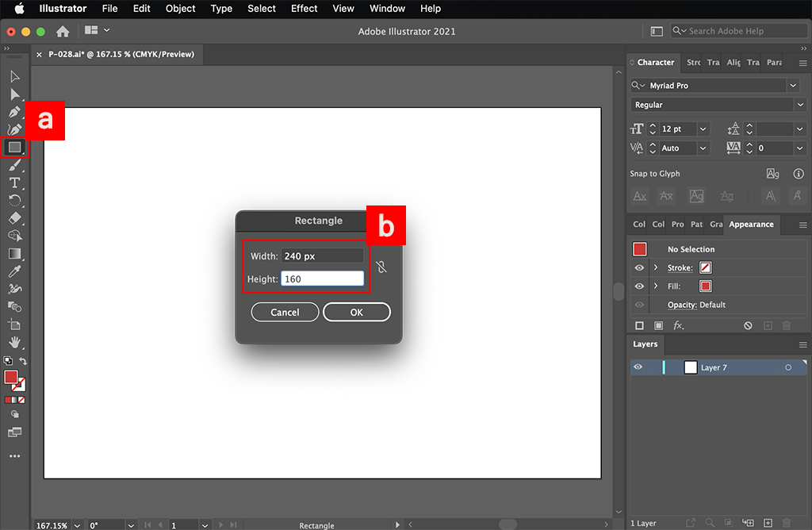812x530 pixels.
Task: Select the Rectangle tool
Action: click(x=14, y=148)
